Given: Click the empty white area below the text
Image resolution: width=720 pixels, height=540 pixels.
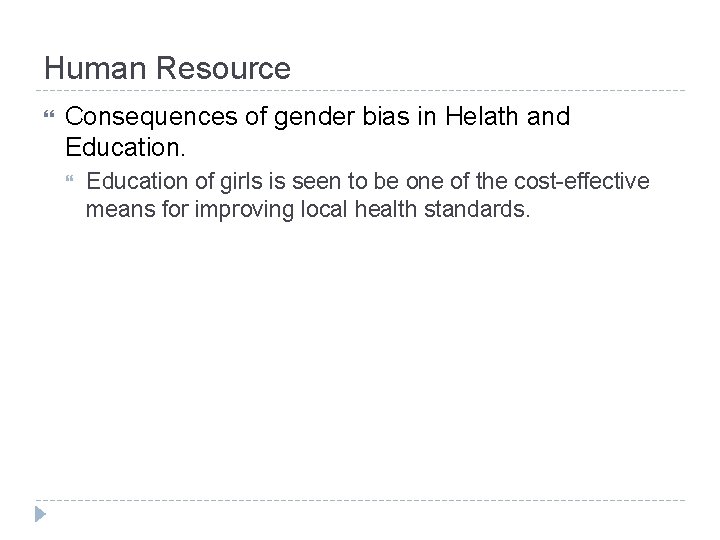Looking at the screenshot, I should coord(360,360).
